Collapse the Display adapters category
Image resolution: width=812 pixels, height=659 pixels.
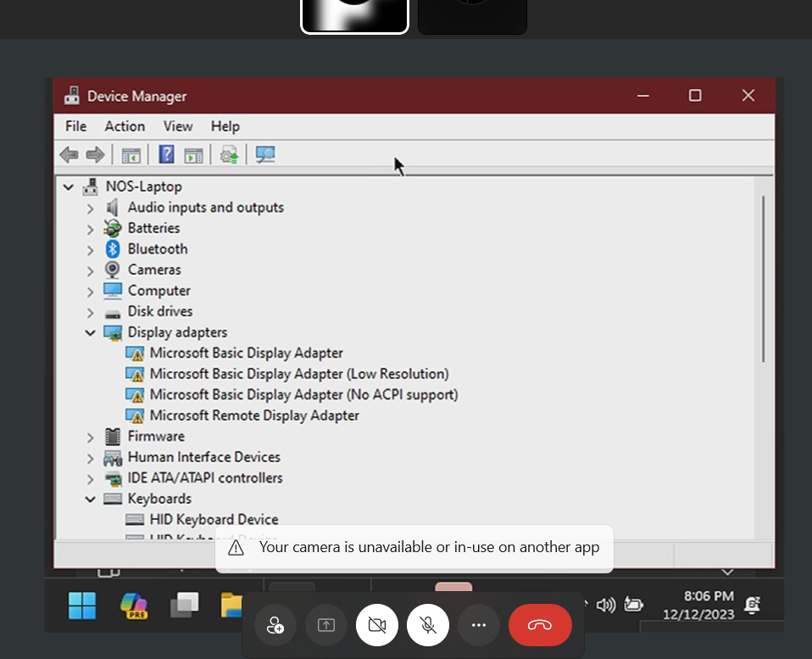coord(90,332)
